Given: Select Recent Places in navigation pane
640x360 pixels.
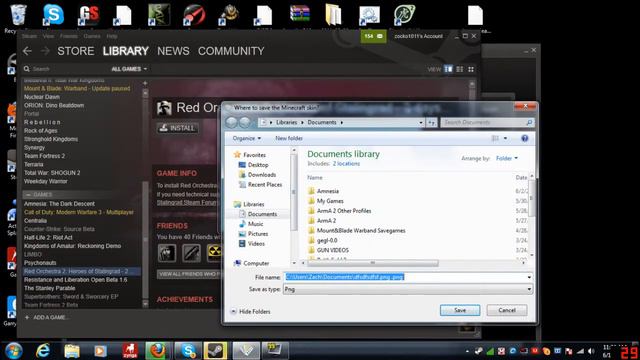Looking at the screenshot, I should (x=260, y=184).
